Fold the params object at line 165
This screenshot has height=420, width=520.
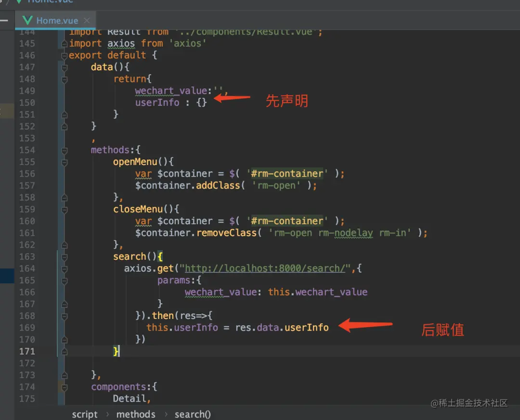click(x=65, y=281)
